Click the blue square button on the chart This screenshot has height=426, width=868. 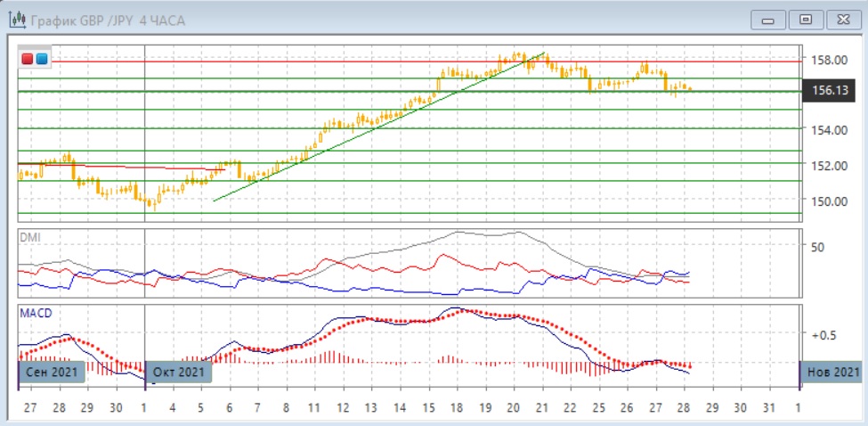[x=42, y=59]
